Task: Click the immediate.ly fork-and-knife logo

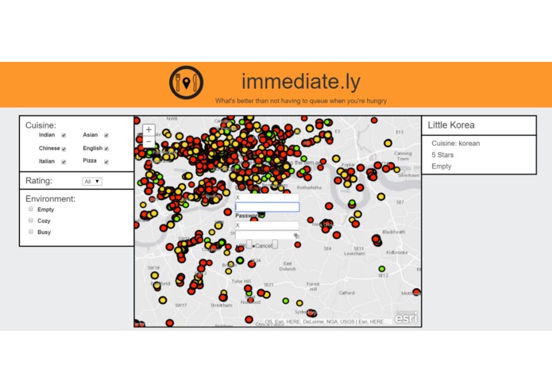Action: tap(186, 83)
